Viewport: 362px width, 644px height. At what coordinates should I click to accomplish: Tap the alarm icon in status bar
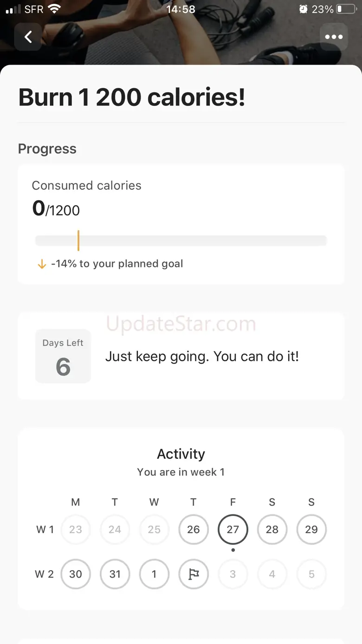click(x=303, y=9)
